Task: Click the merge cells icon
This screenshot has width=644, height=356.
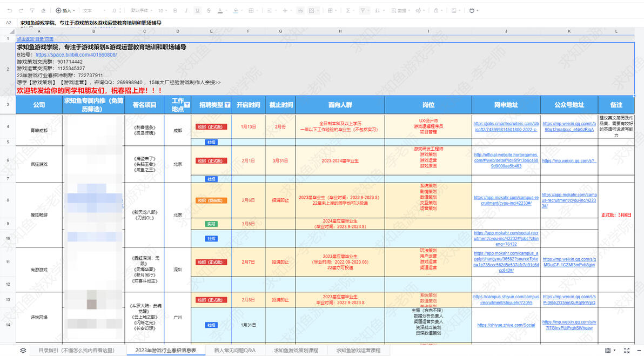Action: pos(312,11)
